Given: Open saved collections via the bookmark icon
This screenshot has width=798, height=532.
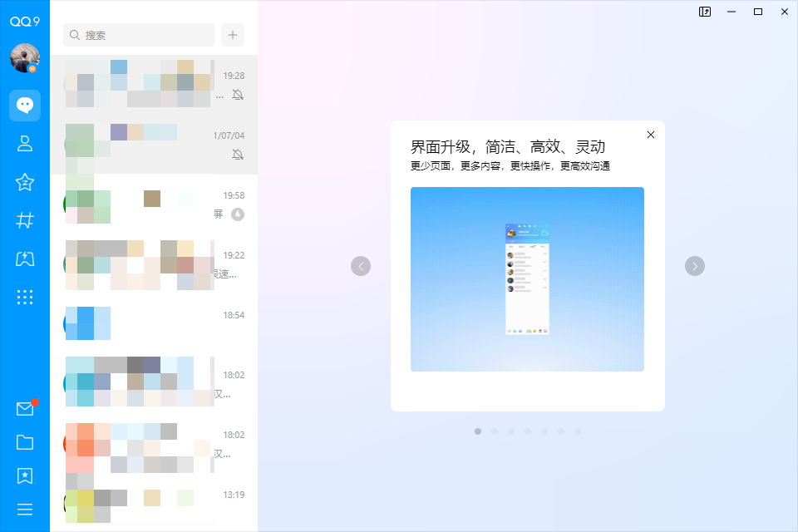Looking at the screenshot, I should 25,475.
